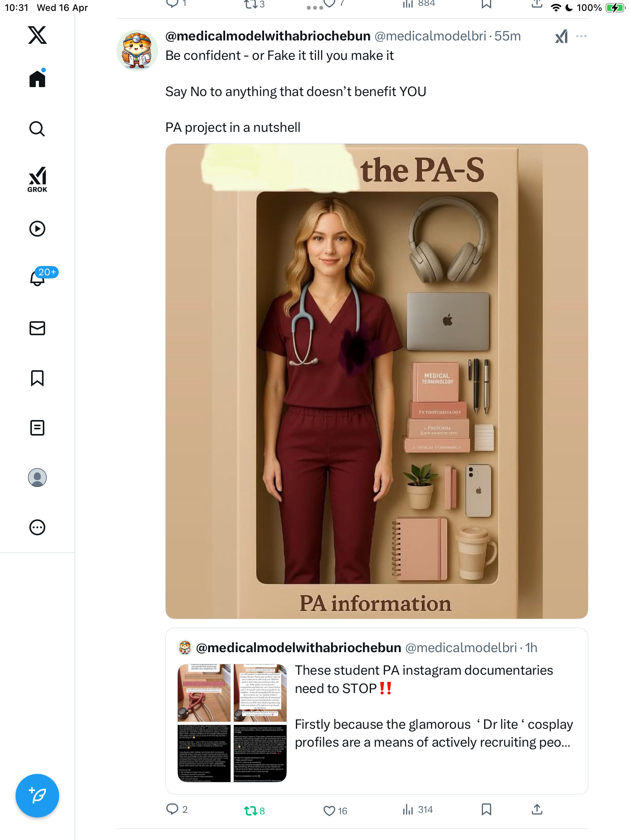
Task: Reply to the tweet with 2 comments
Action: point(177,810)
